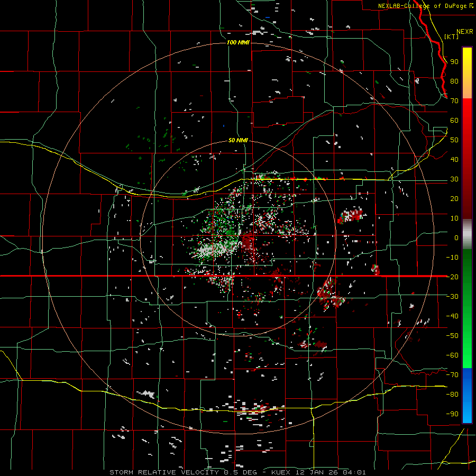Click the "NEXLAB-College of DuPage" credit text
This screenshot has height=476, width=476.
point(423,6)
